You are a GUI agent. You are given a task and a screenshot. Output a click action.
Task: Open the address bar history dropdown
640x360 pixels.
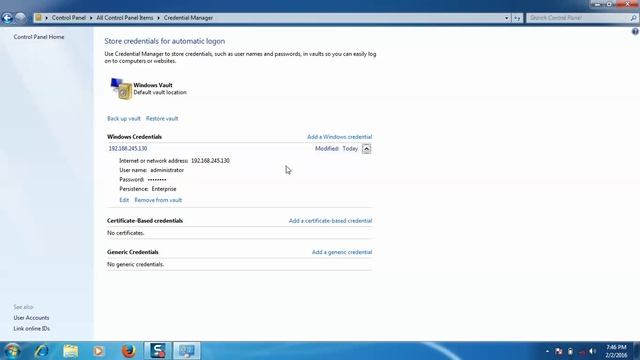(507, 18)
